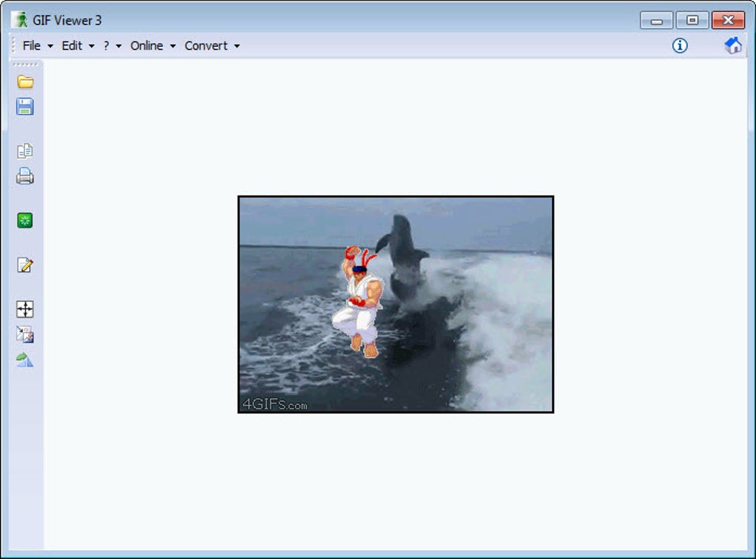Click the printer icon in sidebar

25,176
